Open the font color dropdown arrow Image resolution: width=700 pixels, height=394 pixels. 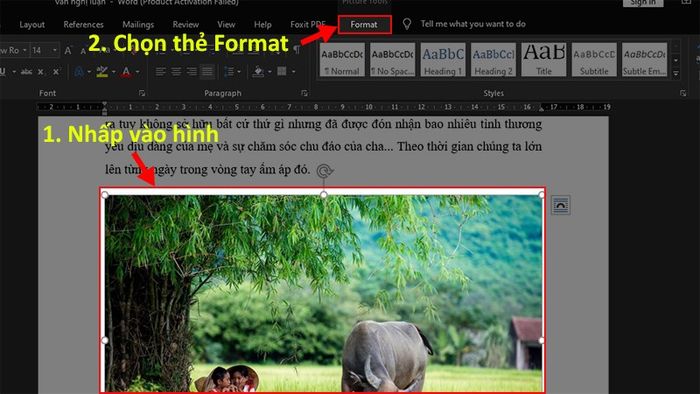pyautogui.click(x=137, y=71)
